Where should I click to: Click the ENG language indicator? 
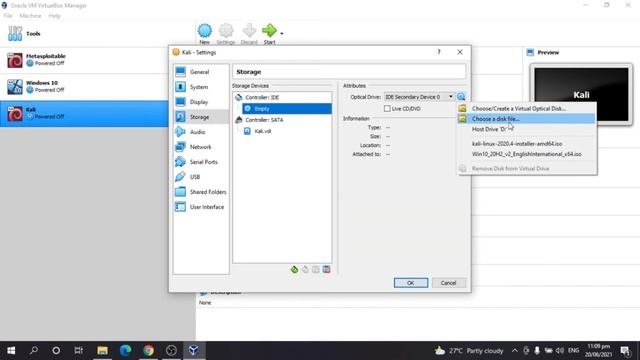573,351
